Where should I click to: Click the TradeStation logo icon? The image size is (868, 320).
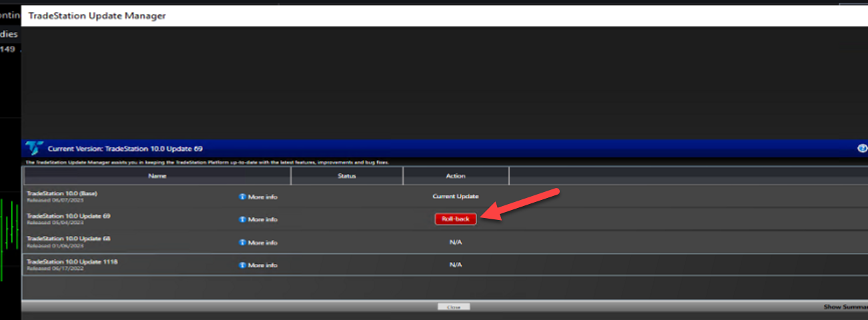(x=35, y=149)
